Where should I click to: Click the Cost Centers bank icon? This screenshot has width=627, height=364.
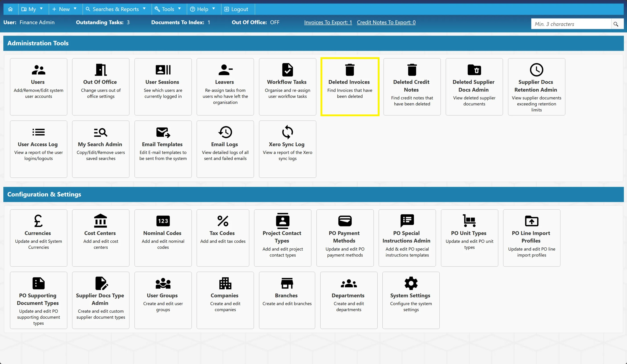100,221
